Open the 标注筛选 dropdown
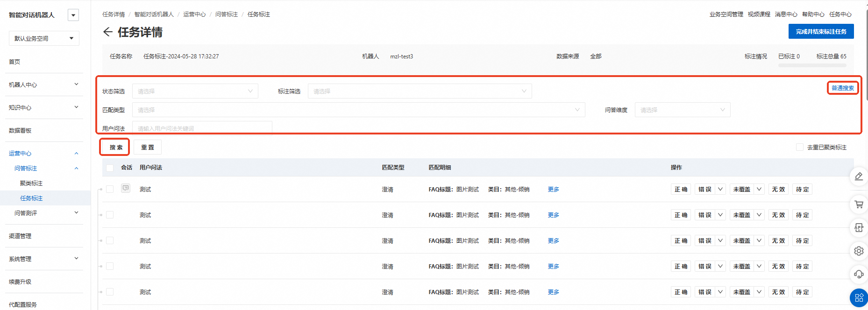Viewport: 868px width, 310px height. pyautogui.click(x=420, y=91)
